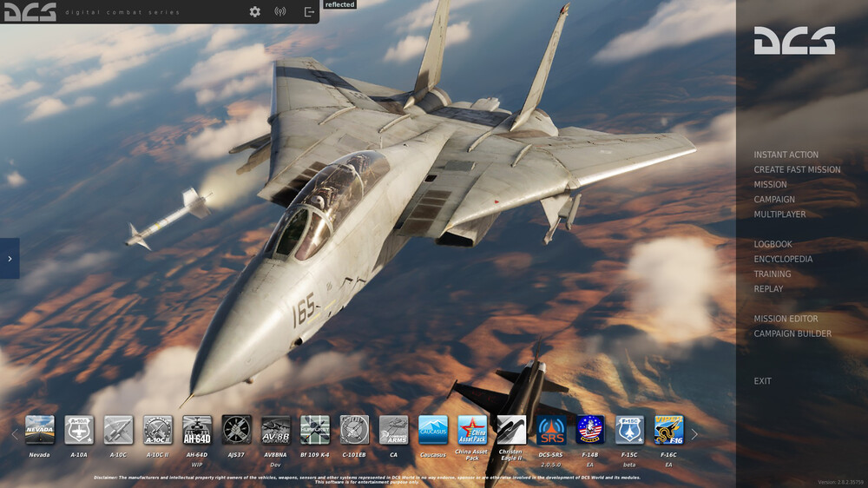Screen dimensions: 868x488
Task: Select the Christen Eagle II module icon
Action: [x=511, y=430]
